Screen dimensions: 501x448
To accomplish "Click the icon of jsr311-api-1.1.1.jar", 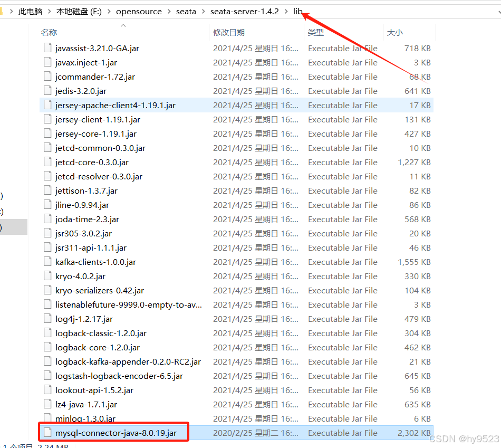I will (47, 247).
